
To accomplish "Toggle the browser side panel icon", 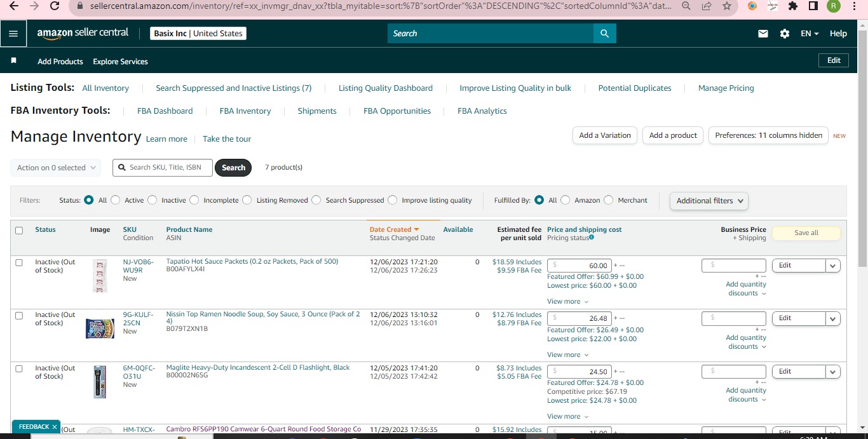I will pos(813,6).
